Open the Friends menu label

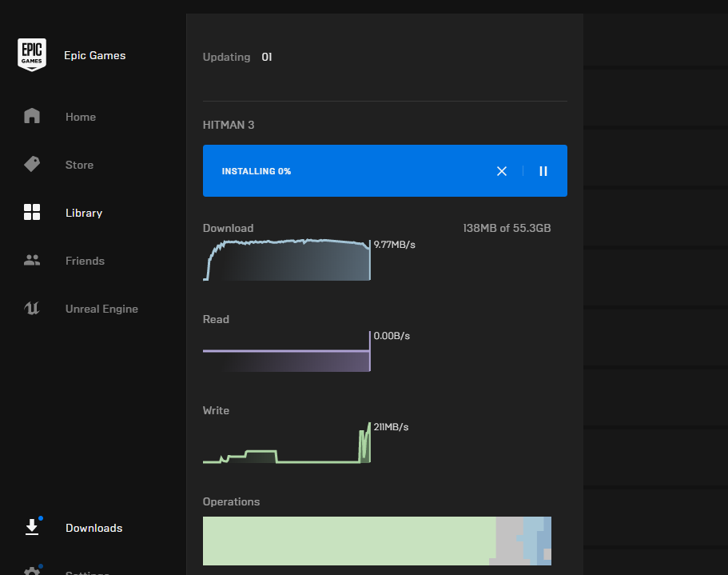[x=85, y=261]
